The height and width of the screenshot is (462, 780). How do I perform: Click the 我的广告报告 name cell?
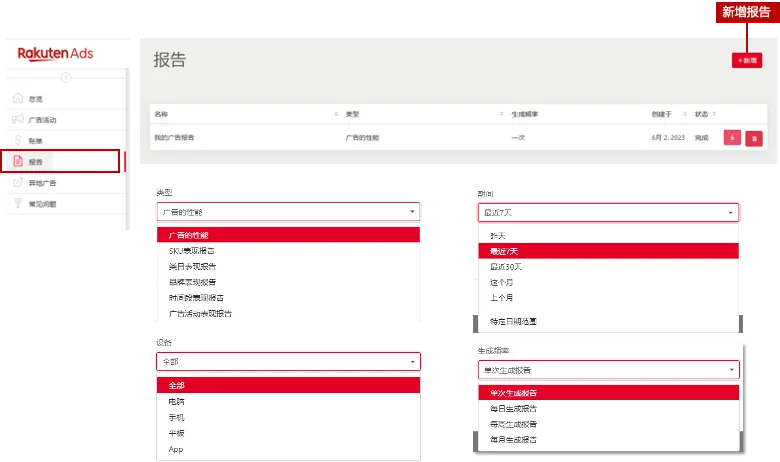[x=174, y=137]
